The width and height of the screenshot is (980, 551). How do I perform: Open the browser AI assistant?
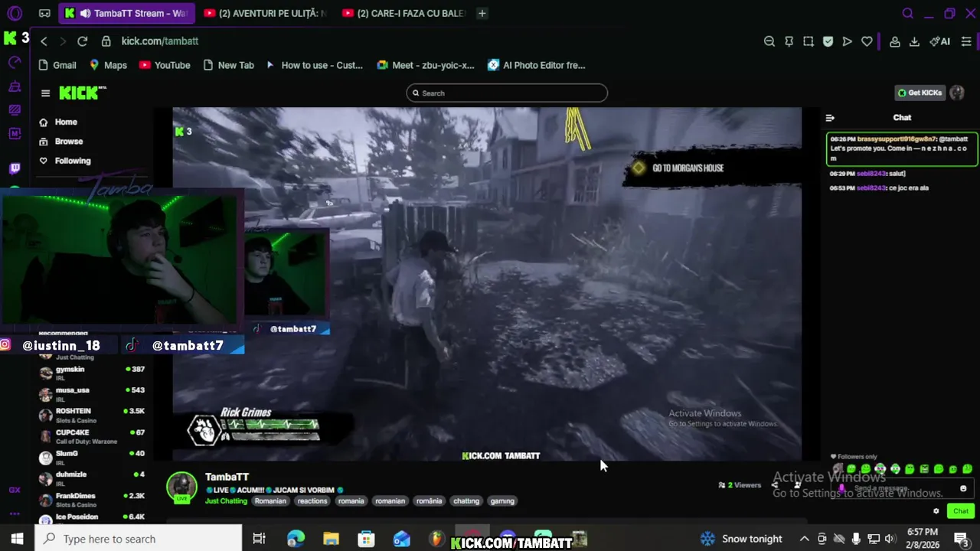point(939,41)
